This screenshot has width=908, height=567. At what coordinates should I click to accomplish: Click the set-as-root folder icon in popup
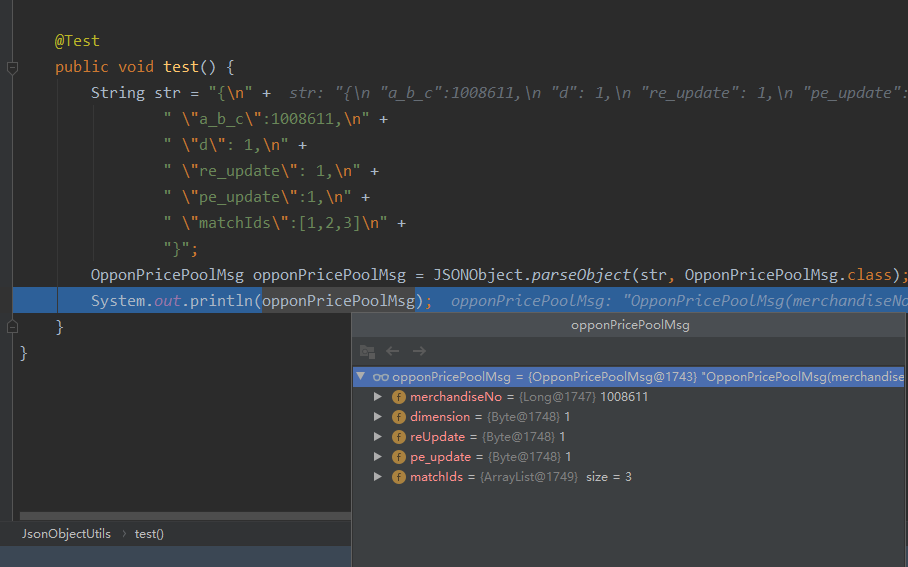367,351
